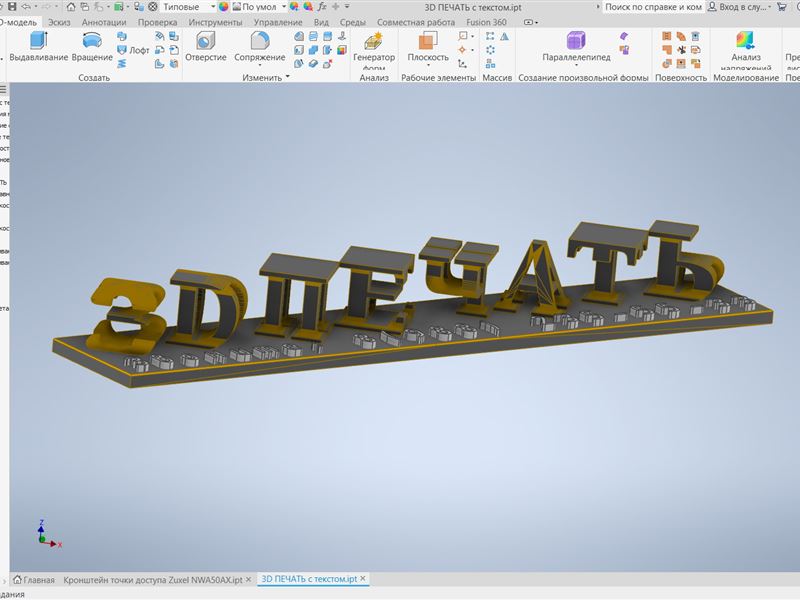Click the Home icon in quick access toolbar

point(71,7)
